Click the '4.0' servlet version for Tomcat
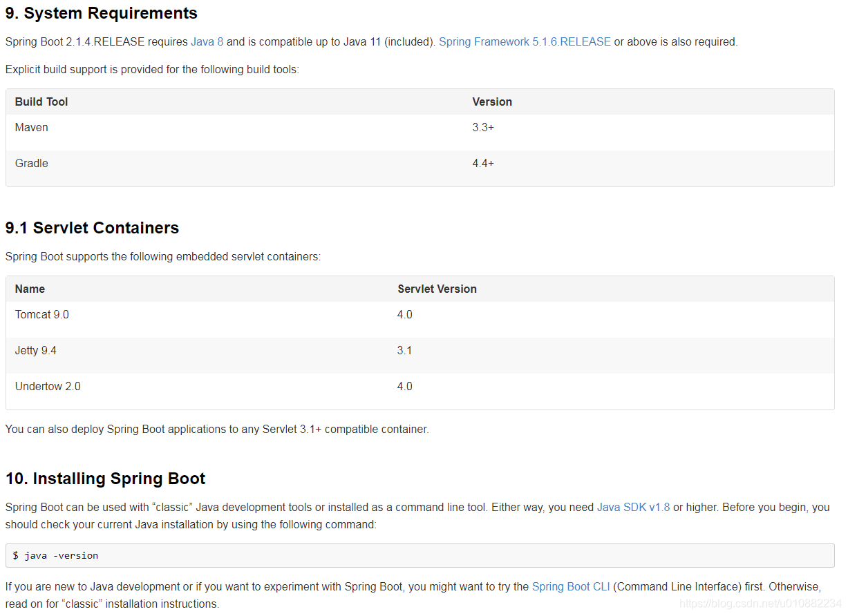Image resolution: width=848 pixels, height=616 pixels. point(405,314)
